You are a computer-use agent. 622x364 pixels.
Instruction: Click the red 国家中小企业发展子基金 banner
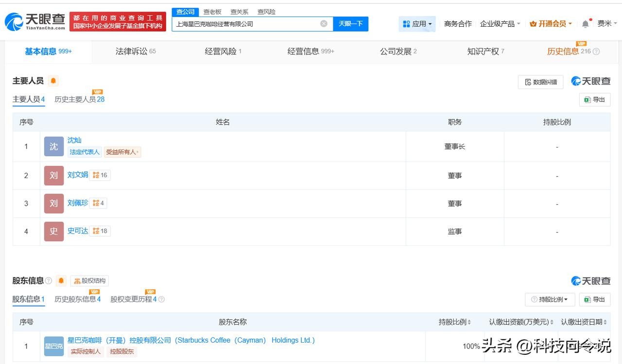pyautogui.click(x=118, y=22)
